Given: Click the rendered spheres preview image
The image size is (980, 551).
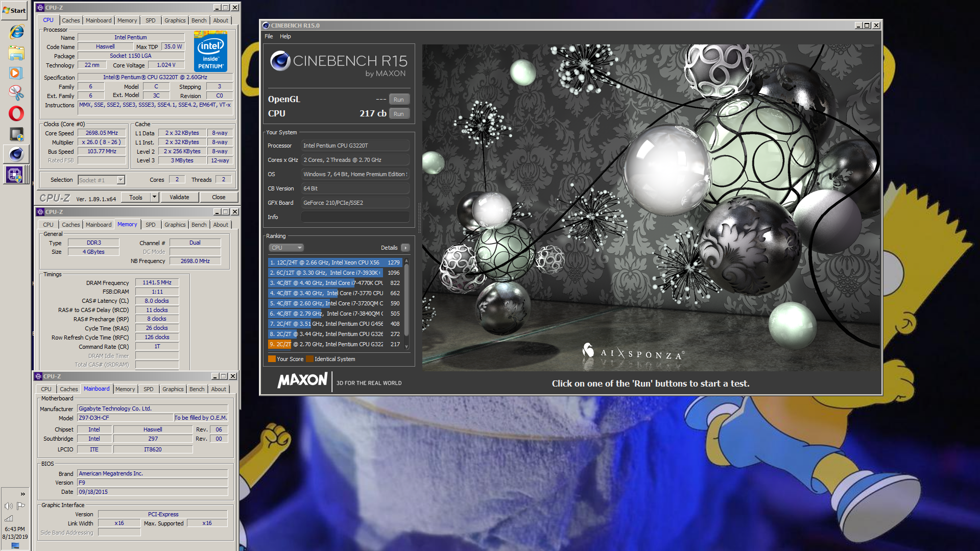Looking at the screenshot, I should tap(651, 207).
